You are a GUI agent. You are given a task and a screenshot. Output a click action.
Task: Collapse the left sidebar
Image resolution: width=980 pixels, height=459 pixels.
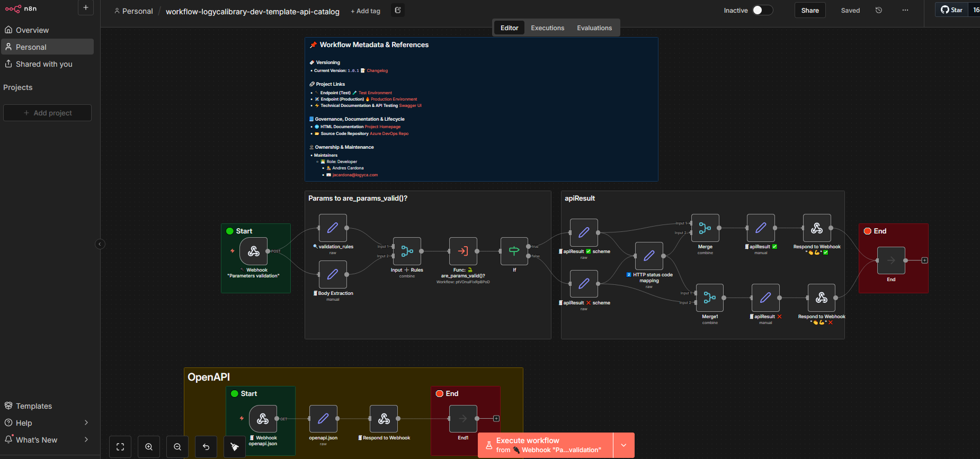point(100,244)
